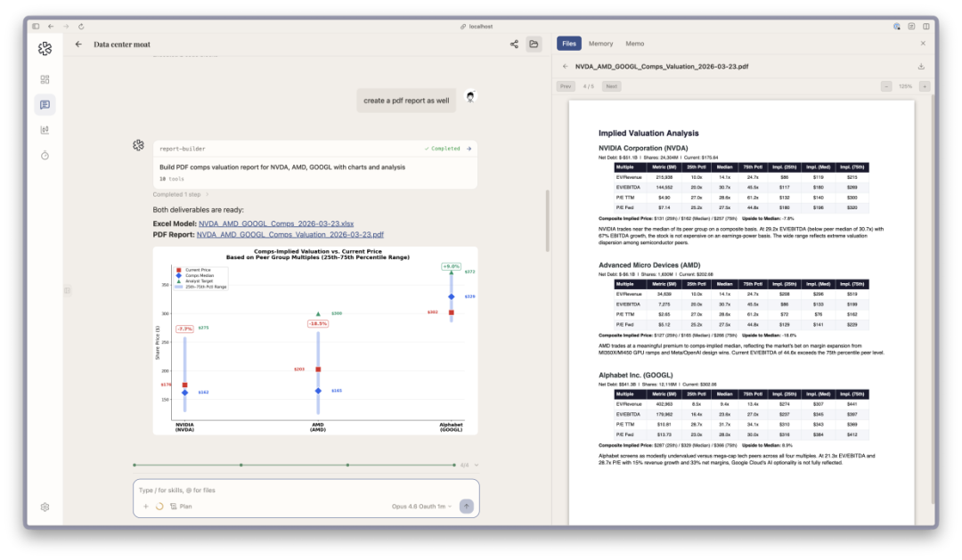Open settings gear in the sidebar
Viewport: 962px width, 560px height.
(45, 507)
